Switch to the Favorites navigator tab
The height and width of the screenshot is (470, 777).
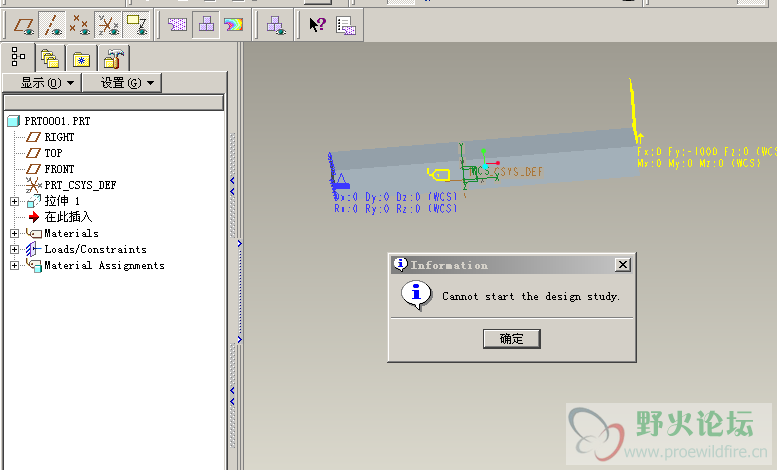coord(81,59)
